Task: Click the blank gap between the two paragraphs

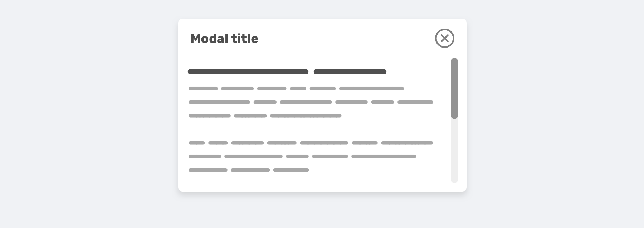Action: [311, 129]
